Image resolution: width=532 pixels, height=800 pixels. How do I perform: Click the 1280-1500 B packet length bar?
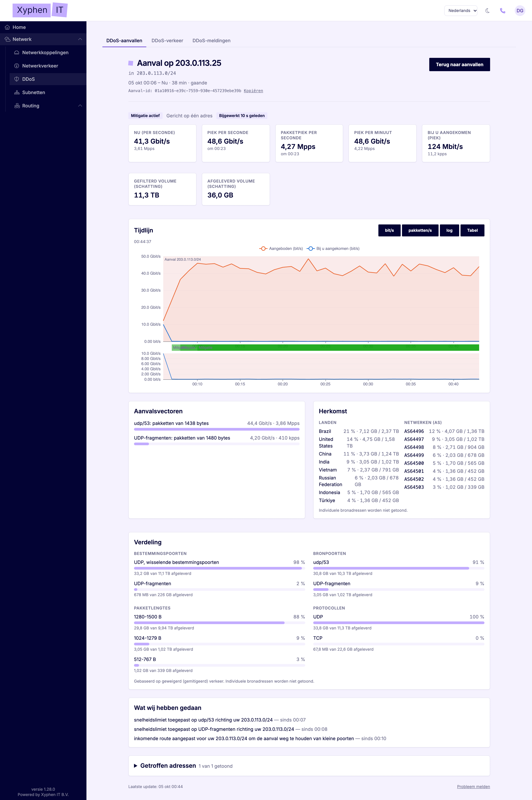[219, 623]
